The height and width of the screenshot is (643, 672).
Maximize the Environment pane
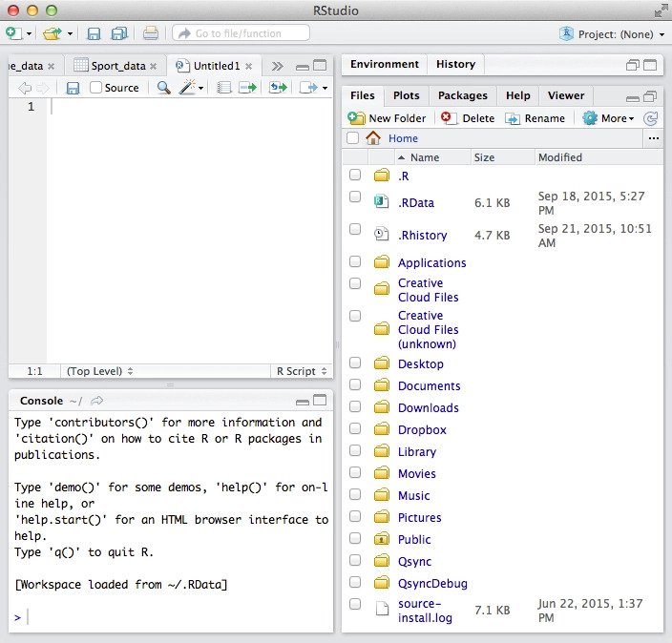click(x=650, y=65)
